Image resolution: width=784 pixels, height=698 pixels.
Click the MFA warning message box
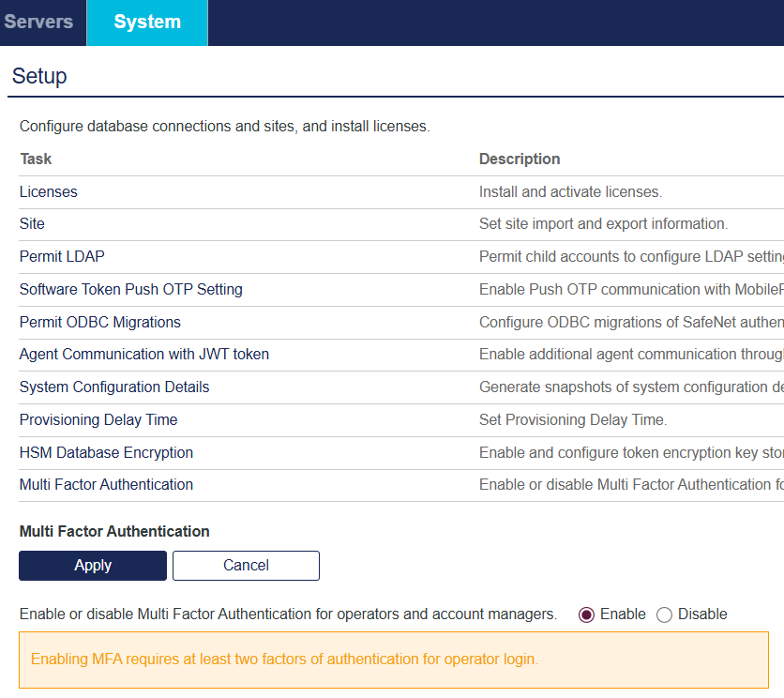[393, 660]
